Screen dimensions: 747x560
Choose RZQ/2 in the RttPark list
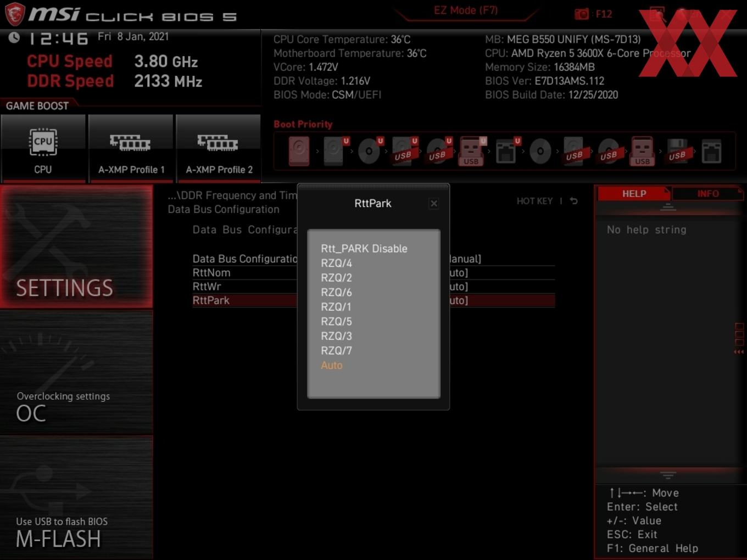point(337,278)
